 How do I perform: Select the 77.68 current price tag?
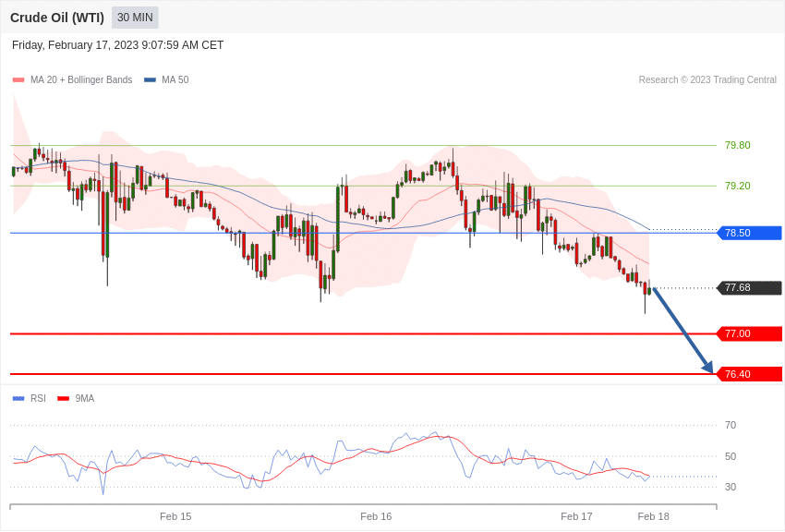coord(750,288)
